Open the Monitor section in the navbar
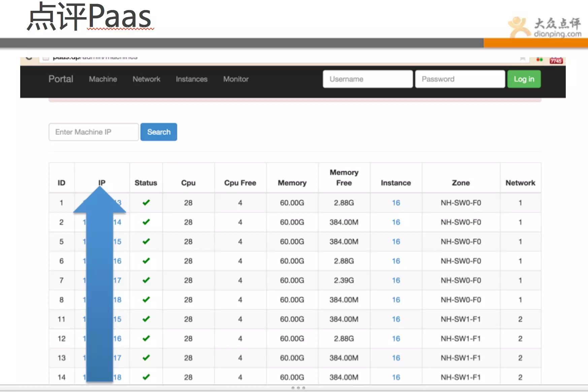 (x=236, y=79)
